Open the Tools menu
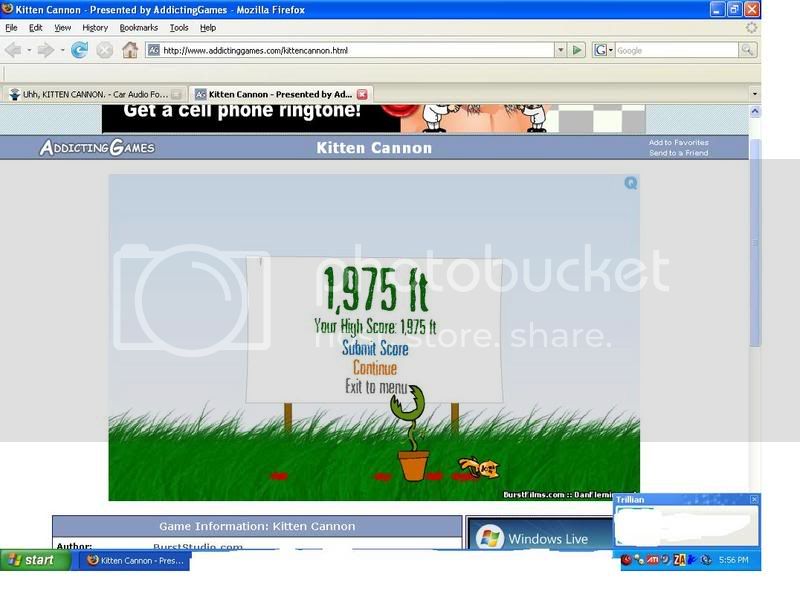The width and height of the screenshot is (800, 600). [x=179, y=28]
